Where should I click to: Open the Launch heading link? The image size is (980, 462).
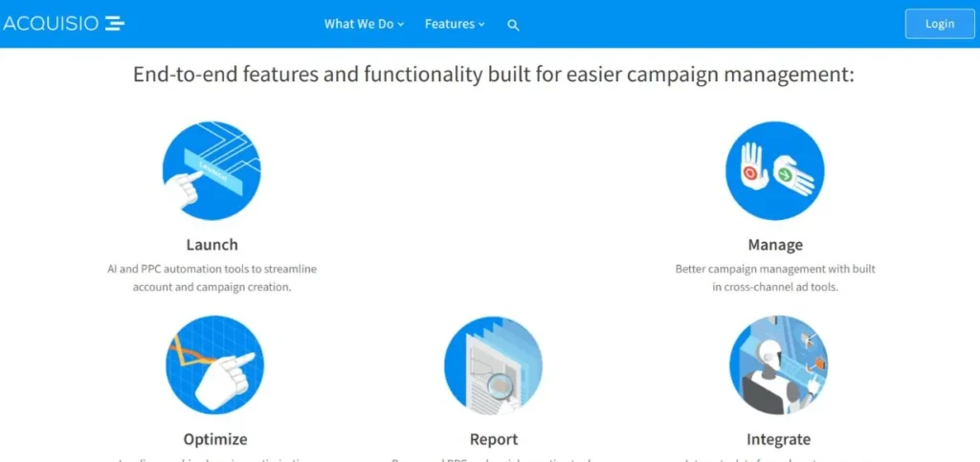[x=212, y=245]
